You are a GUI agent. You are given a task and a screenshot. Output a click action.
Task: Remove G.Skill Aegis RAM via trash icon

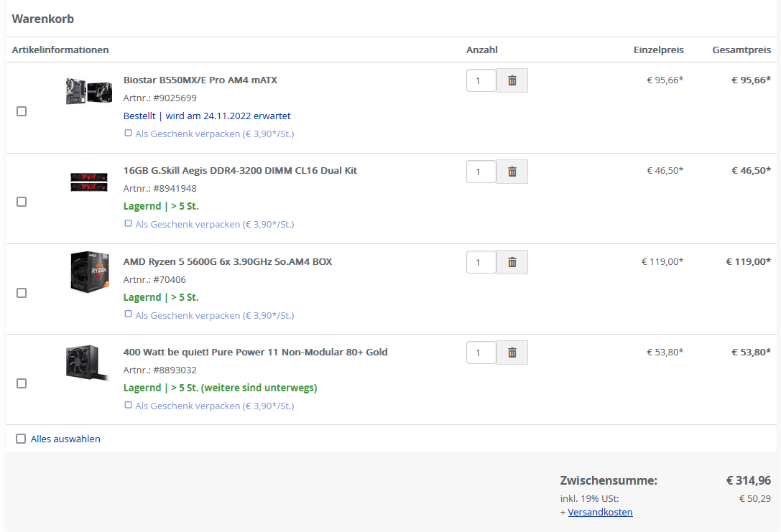click(512, 172)
